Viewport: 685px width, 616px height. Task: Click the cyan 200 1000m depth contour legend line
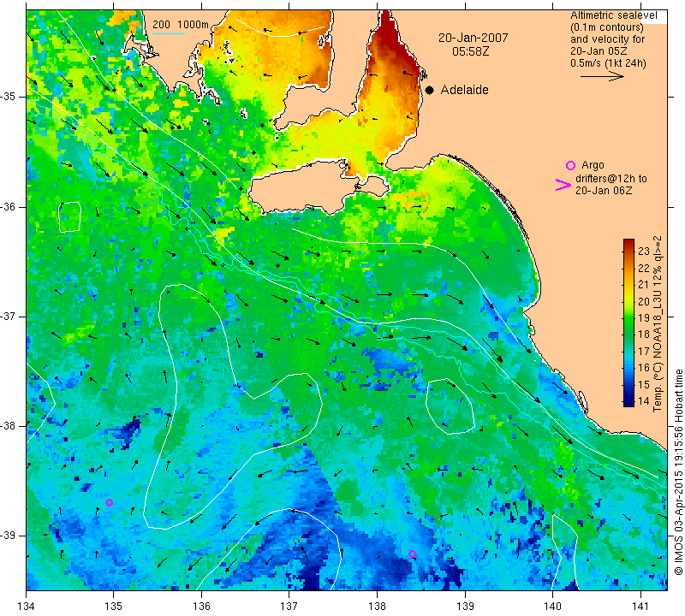[169, 33]
